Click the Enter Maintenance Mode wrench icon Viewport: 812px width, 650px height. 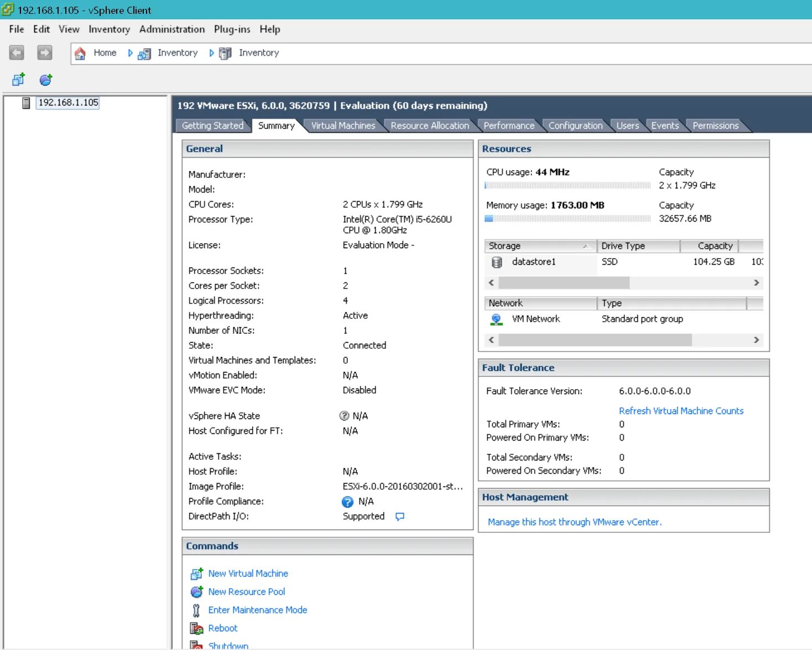196,610
